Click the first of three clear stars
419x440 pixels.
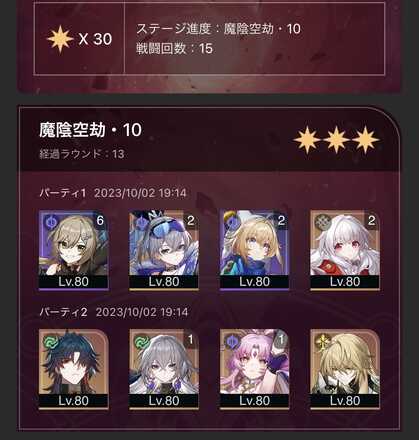(307, 140)
